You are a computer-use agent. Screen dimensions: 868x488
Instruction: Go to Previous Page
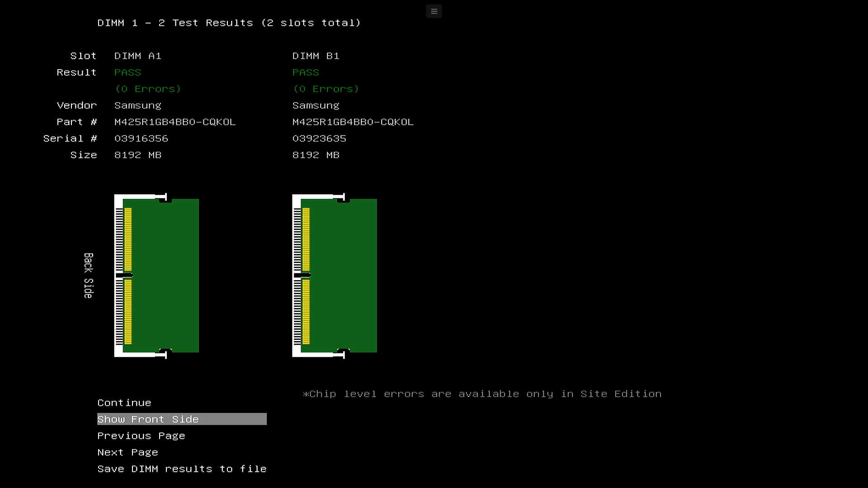141,436
